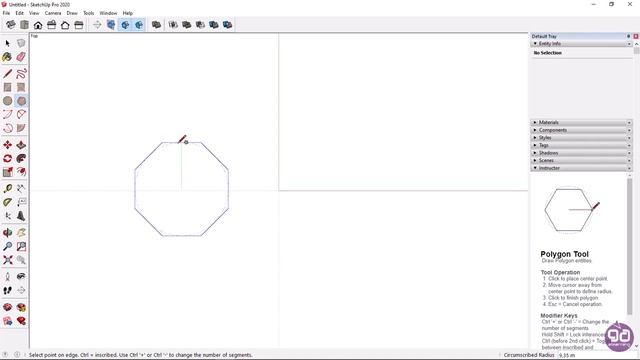Toggle Display Section Fill button

139,25
